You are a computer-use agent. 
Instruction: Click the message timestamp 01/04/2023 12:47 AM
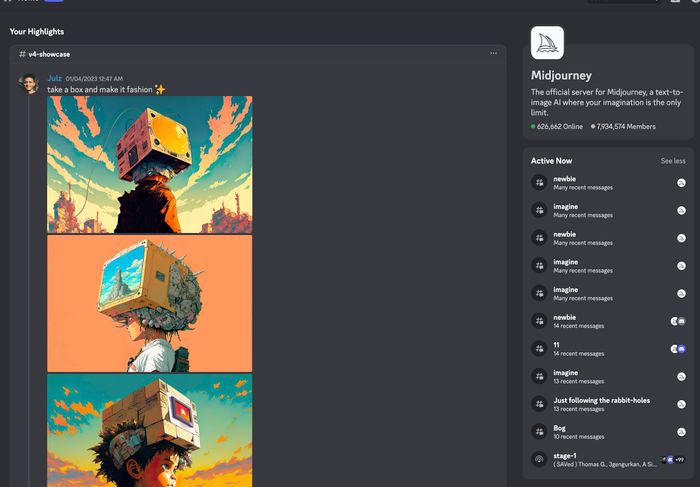(x=94, y=79)
